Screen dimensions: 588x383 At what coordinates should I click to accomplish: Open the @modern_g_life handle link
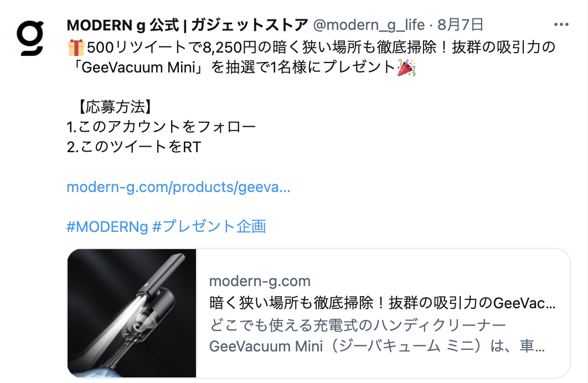click(x=369, y=25)
